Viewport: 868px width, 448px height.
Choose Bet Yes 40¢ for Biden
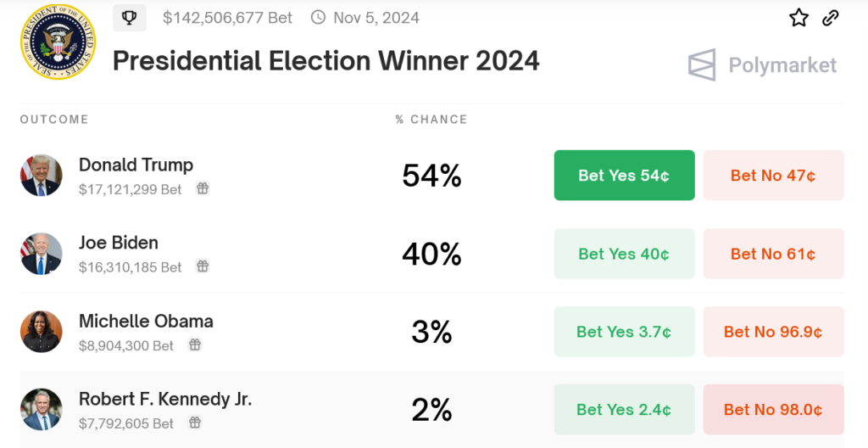point(625,254)
